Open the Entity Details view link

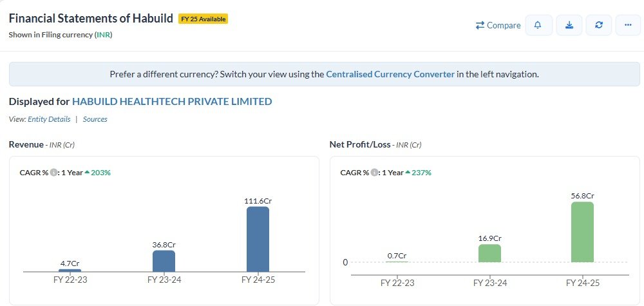[x=49, y=119]
